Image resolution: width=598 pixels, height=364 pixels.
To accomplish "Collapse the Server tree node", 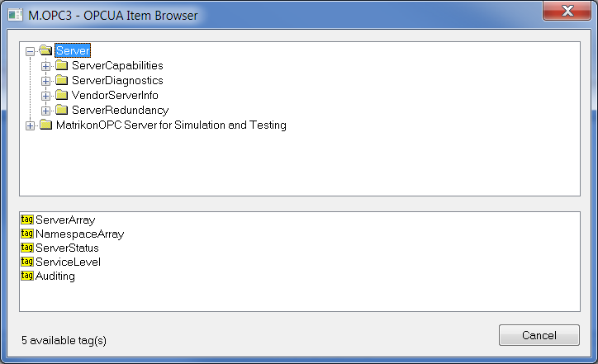I will [x=31, y=51].
